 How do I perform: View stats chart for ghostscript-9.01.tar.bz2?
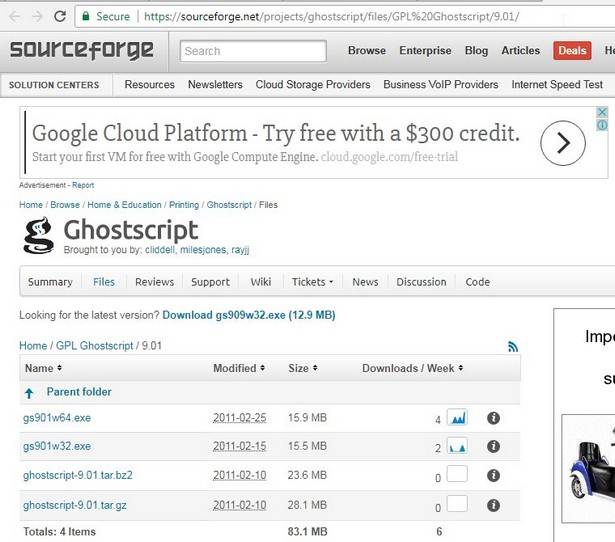tap(457, 474)
